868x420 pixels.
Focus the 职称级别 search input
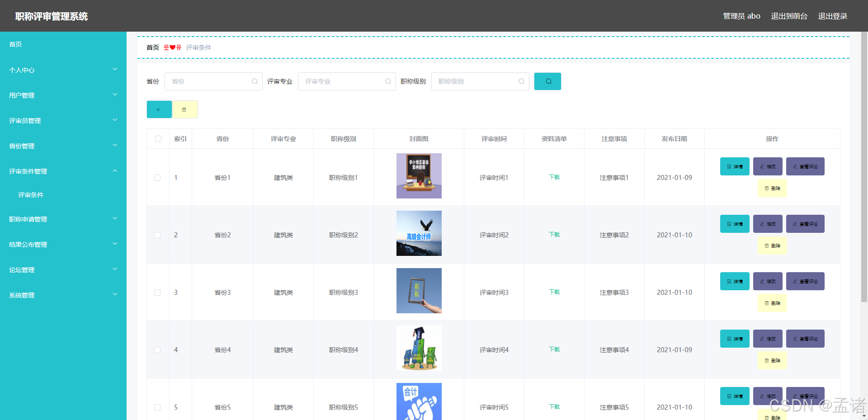point(480,81)
